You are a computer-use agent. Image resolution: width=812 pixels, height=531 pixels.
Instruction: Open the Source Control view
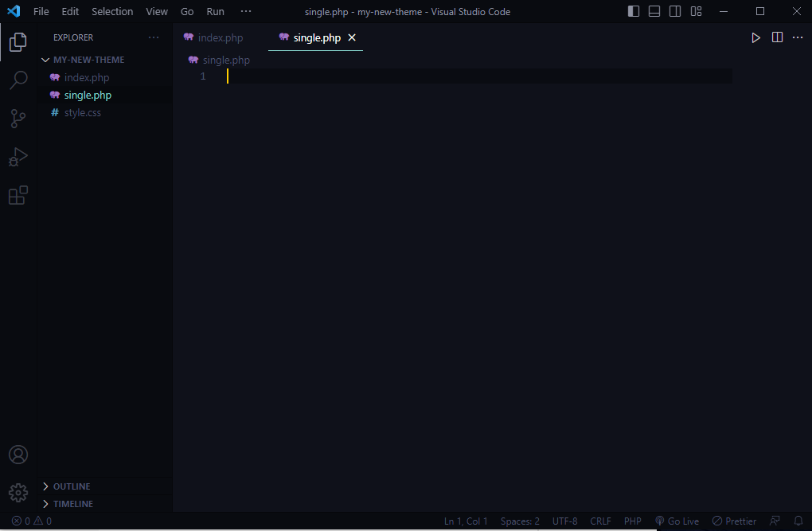[18, 119]
